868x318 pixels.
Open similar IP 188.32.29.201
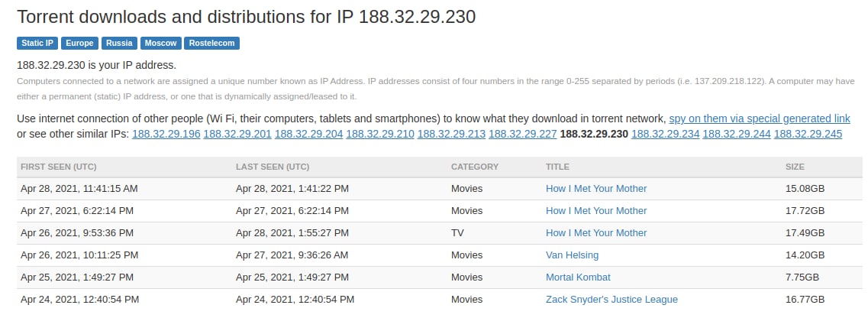point(237,134)
